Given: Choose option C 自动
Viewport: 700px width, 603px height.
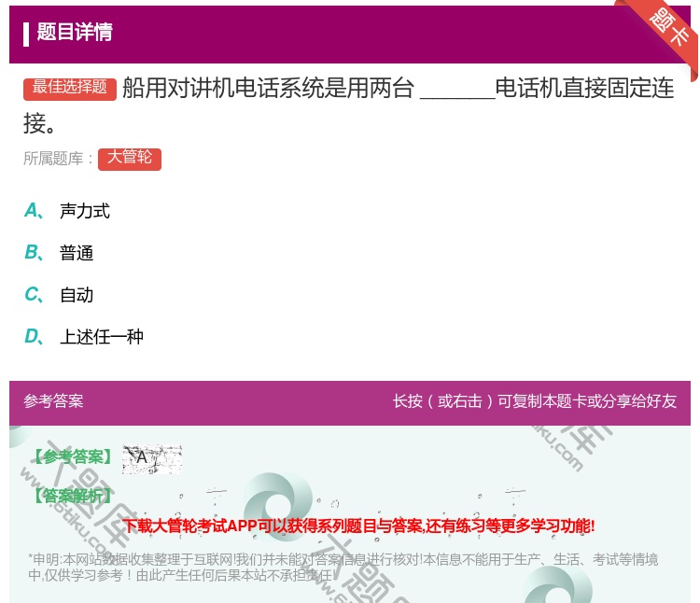Looking at the screenshot, I should pos(77,295).
